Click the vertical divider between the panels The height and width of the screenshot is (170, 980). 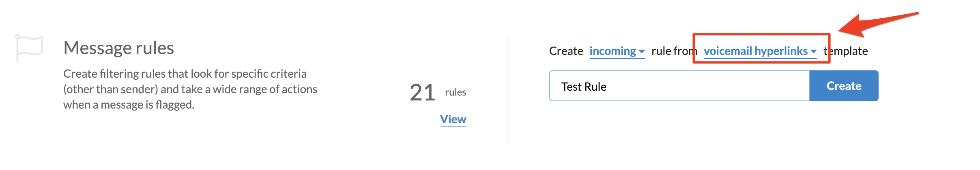508,90
